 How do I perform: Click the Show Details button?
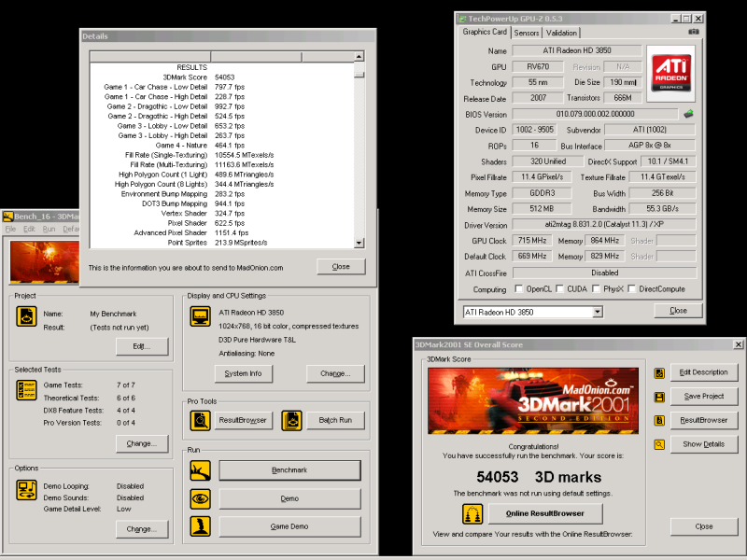click(704, 444)
